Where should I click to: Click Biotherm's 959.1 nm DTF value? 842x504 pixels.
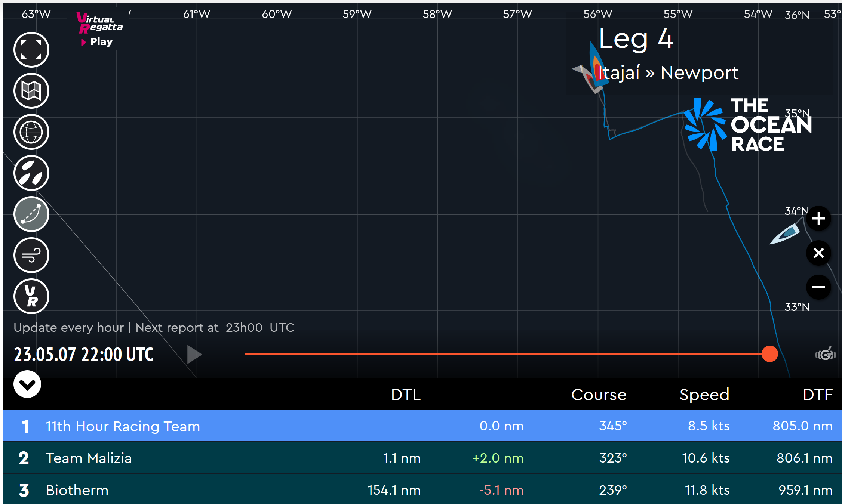(805, 490)
